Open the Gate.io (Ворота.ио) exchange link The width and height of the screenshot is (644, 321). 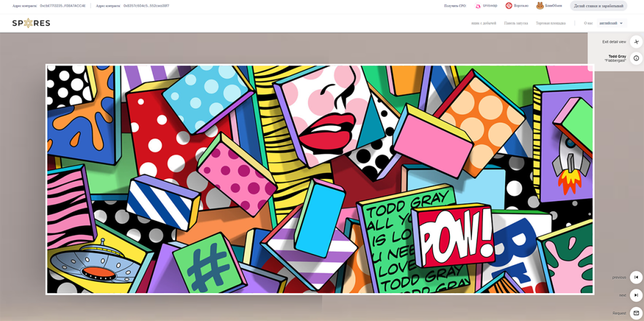[517, 6]
